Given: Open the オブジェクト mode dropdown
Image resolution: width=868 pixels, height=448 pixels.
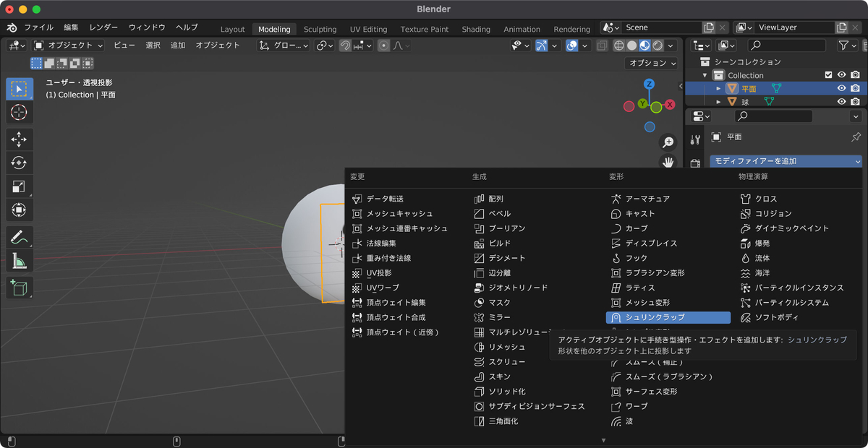Looking at the screenshot, I should point(69,46).
